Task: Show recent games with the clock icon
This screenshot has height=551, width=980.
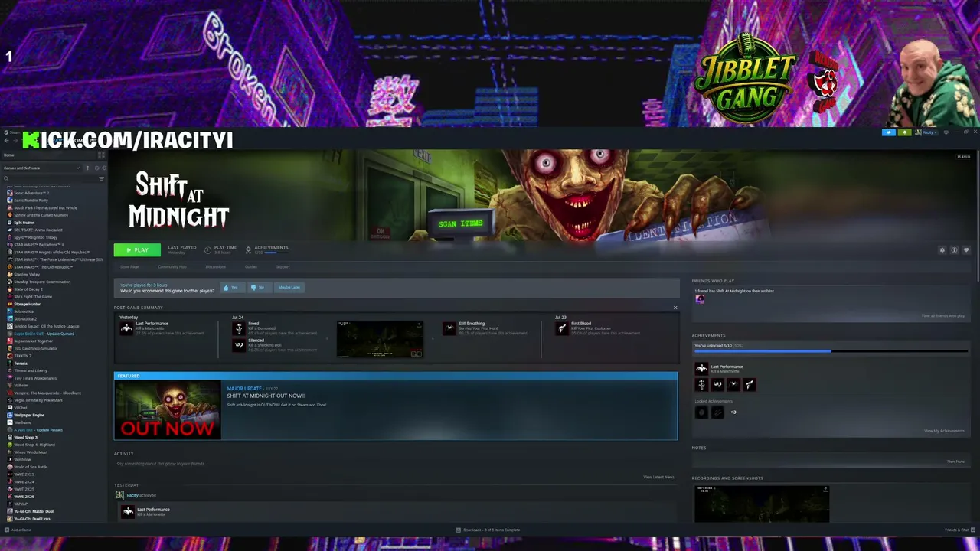Action: pos(96,168)
